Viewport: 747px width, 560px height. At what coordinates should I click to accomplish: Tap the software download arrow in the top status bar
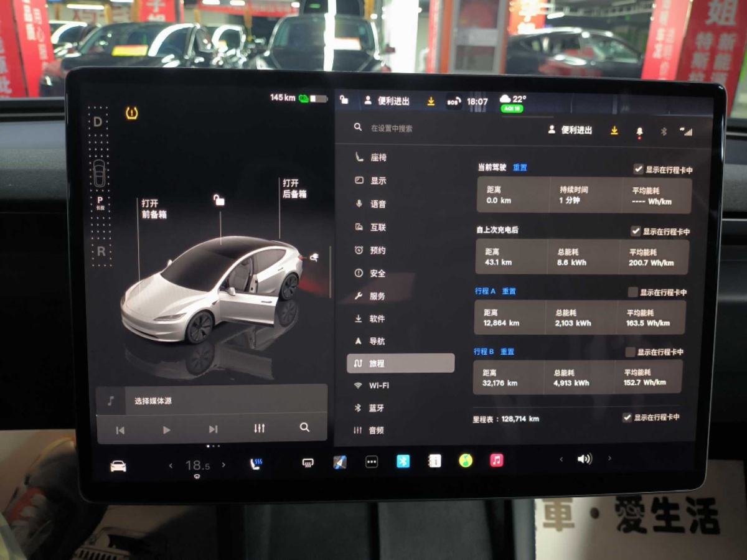pos(431,101)
